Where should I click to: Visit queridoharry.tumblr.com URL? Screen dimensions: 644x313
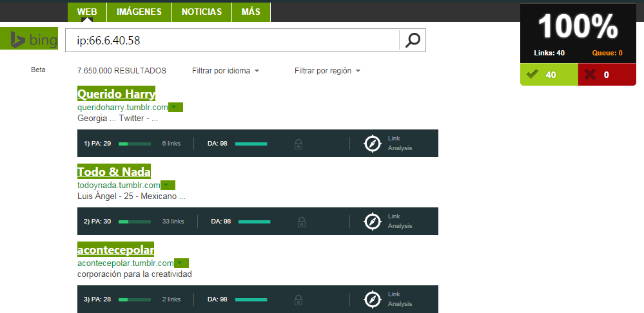[122, 108]
